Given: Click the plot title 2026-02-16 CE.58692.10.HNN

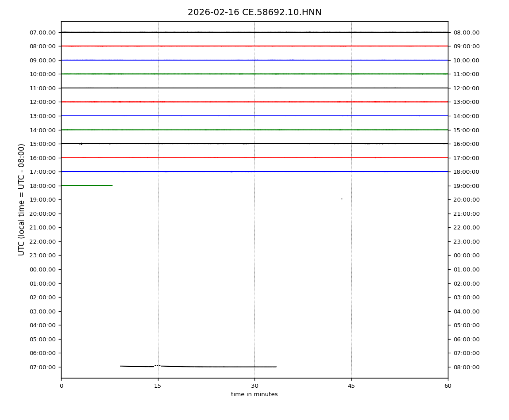Looking at the screenshot, I should click(254, 12).
